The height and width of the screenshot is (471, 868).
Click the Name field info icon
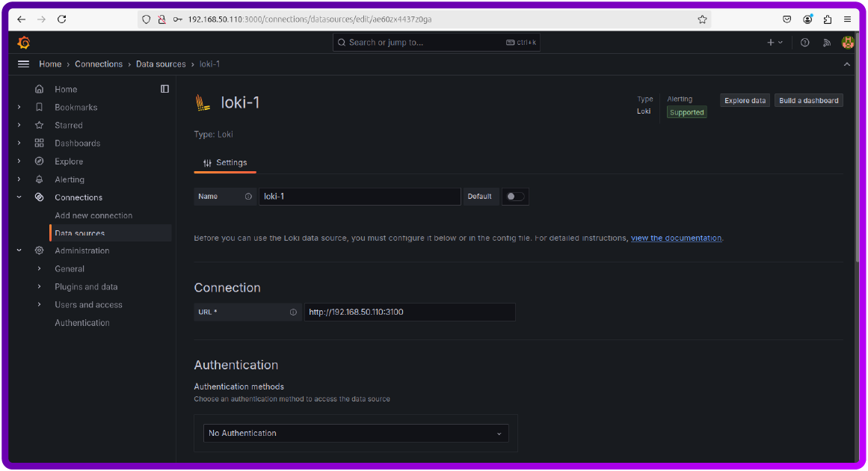(250, 196)
